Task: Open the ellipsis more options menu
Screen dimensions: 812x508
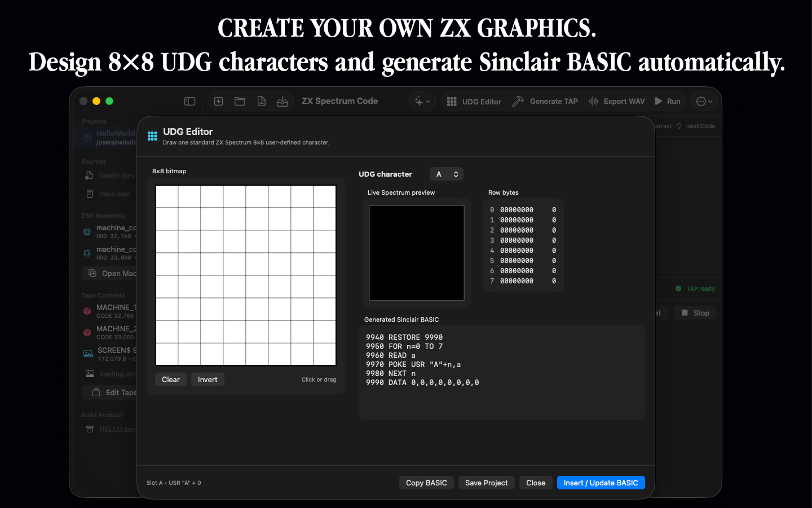Action: pos(704,101)
